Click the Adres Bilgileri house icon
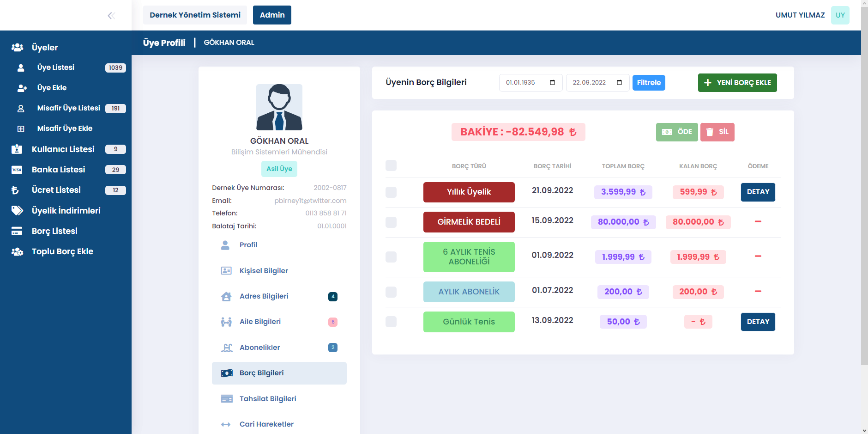 226,296
